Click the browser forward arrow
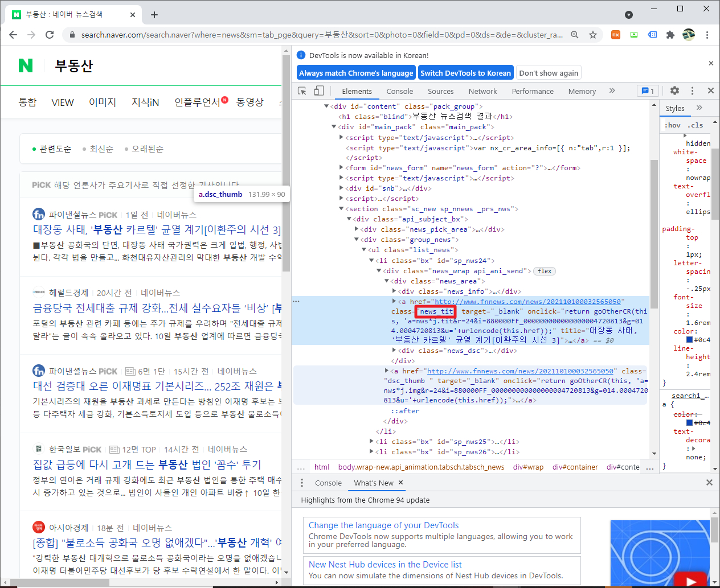Viewport: 720px width, 588px height. pyautogui.click(x=31, y=35)
